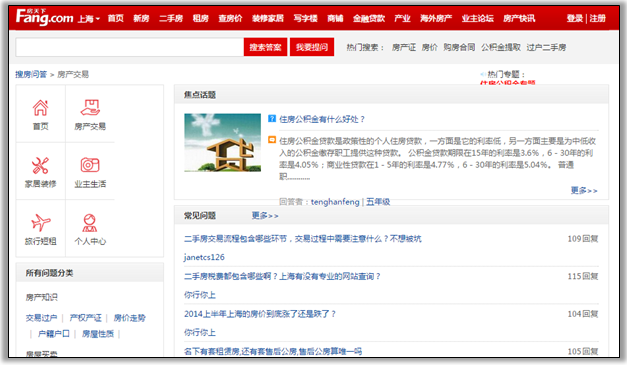The height and width of the screenshot is (365, 627).
Task: Click the 热门专题 speaker icon
Action: pos(483,74)
